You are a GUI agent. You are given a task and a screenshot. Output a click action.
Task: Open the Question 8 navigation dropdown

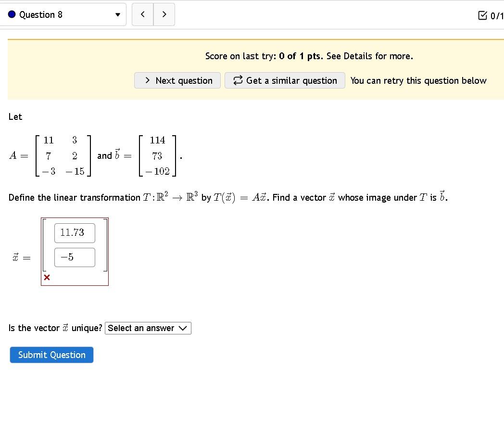[63, 14]
